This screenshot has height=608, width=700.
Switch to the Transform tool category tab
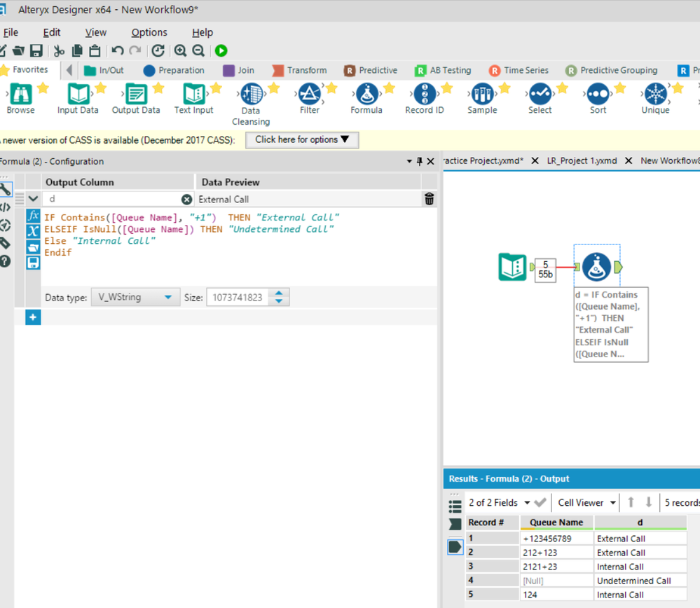[x=299, y=70]
